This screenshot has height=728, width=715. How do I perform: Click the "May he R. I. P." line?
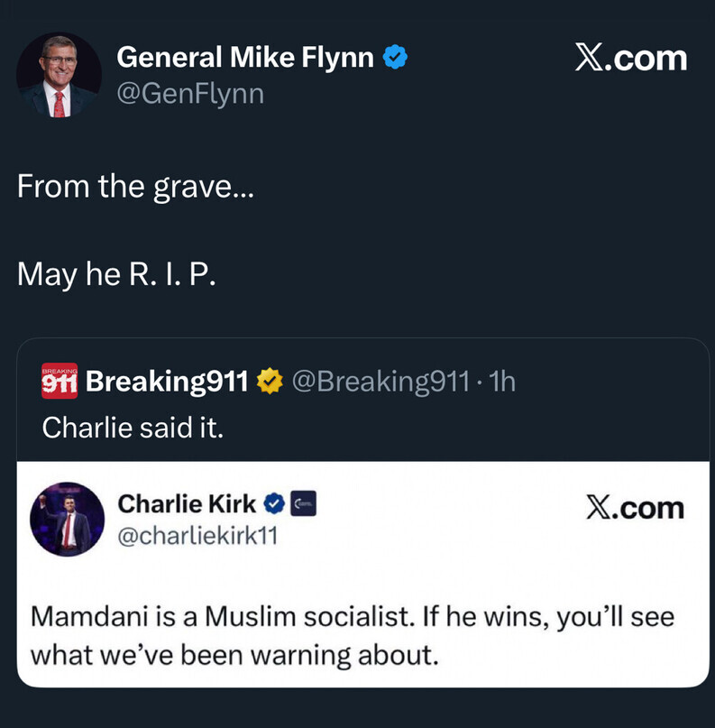pyautogui.click(x=116, y=274)
